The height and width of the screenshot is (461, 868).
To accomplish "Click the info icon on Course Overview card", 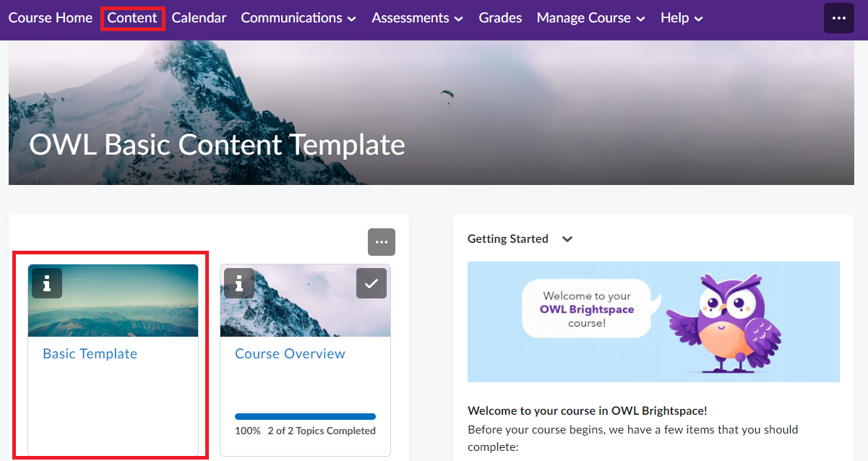I will pyautogui.click(x=239, y=283).
